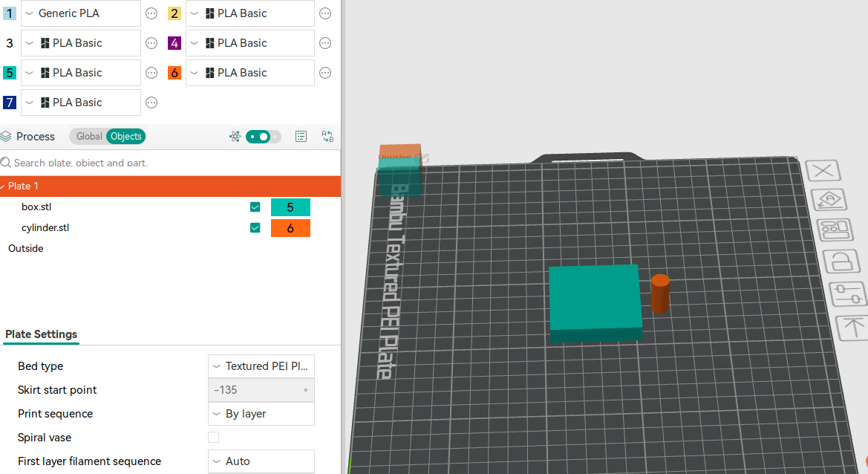Viewport: 868px width, 474px height.
Task: Click the advanced mode atom icon
Action: [x=235, y=136]
